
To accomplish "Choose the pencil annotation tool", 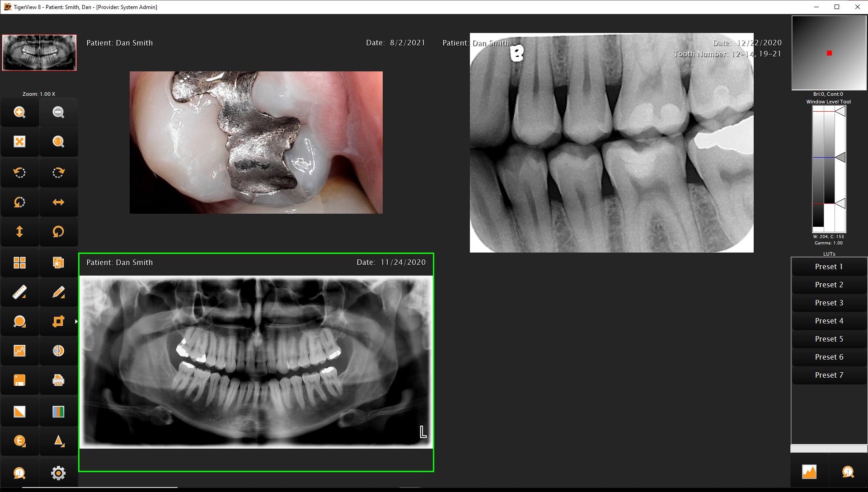I will pos(58,292).
